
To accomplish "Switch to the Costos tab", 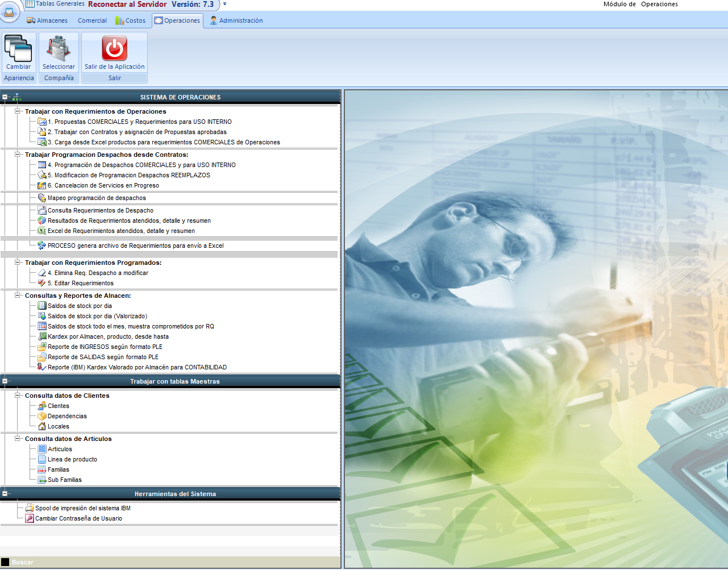I will [x=131, y=20].
